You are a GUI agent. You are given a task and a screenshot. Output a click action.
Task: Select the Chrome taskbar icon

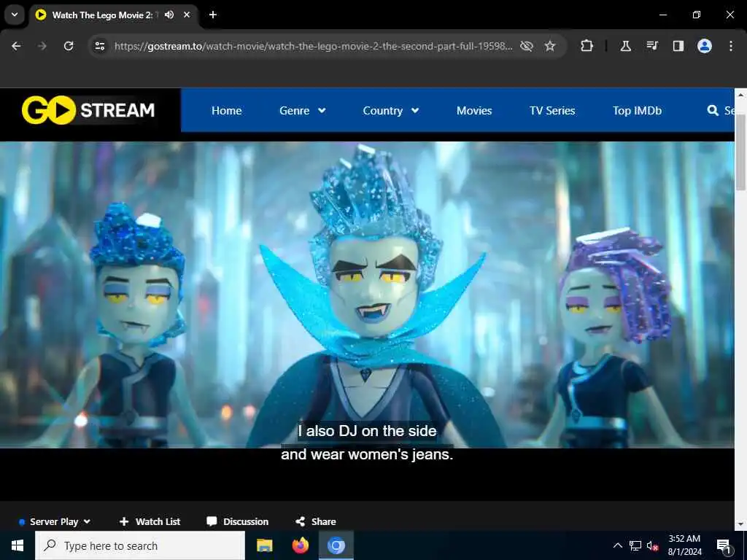[336, 545]
